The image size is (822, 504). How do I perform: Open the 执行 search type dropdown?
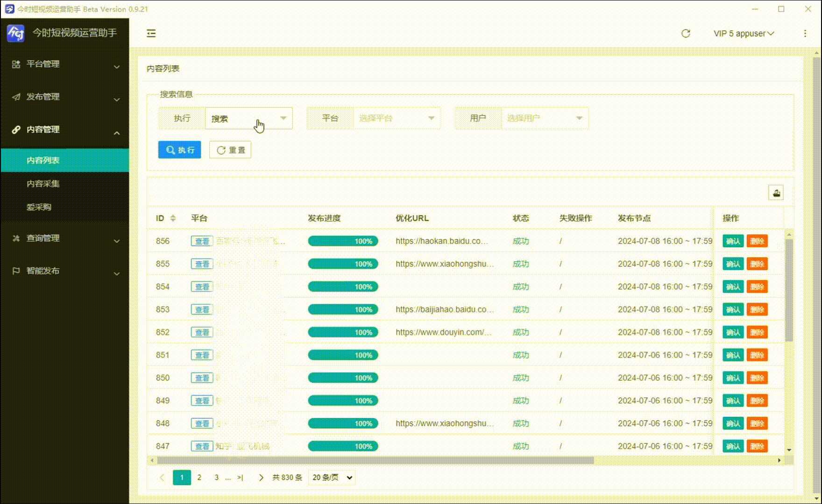point(248,119)
